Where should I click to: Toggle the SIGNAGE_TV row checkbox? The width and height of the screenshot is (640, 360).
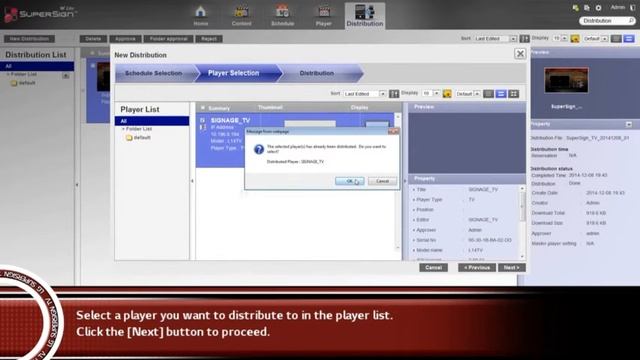(202, 120)
